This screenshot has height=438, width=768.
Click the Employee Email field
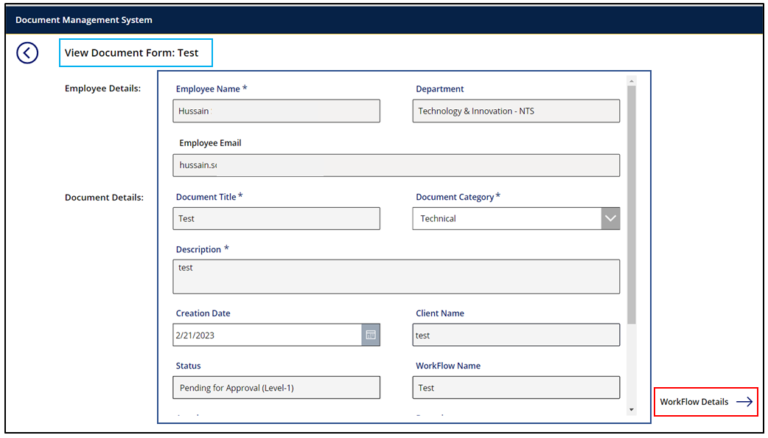pyautogui.click(x=396, y=166)
